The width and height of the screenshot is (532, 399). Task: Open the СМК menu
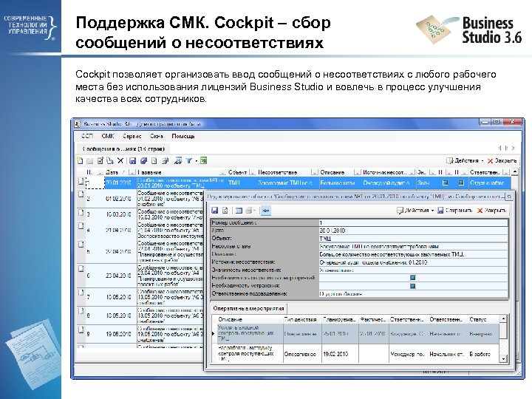[x=108, y=136]
